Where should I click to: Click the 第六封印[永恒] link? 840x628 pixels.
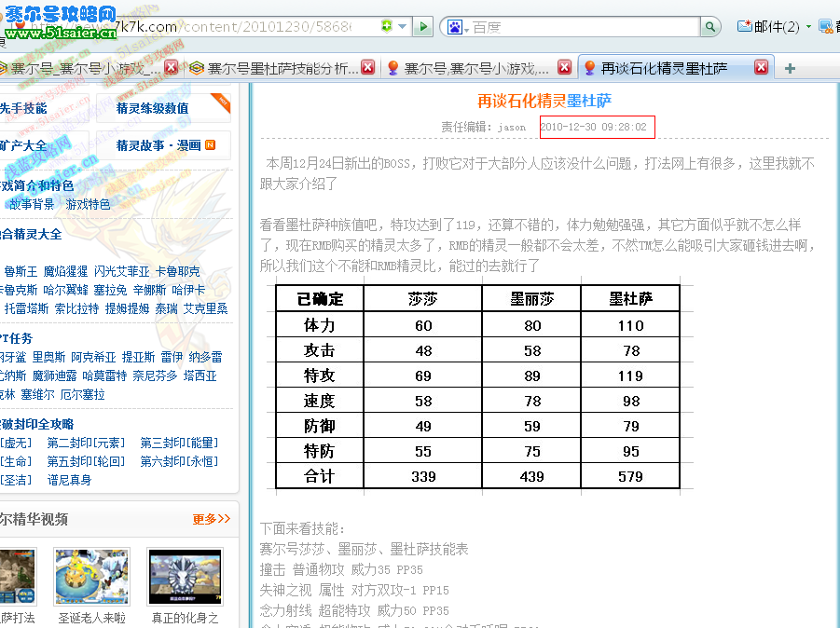(179, 461)
